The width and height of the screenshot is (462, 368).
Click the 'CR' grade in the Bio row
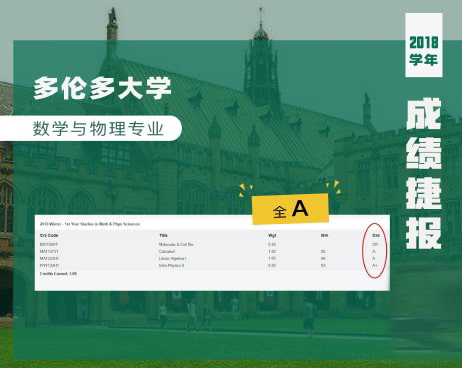coord(375,244)
